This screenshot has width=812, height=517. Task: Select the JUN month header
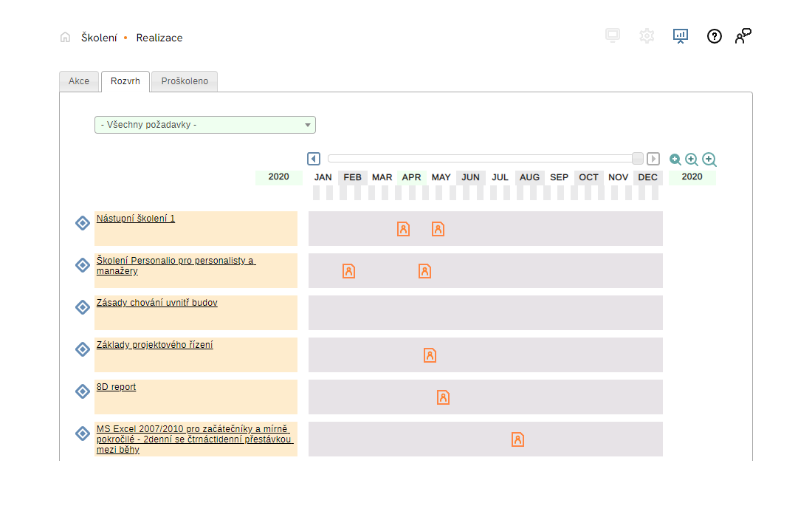click(x=470, y=177)
